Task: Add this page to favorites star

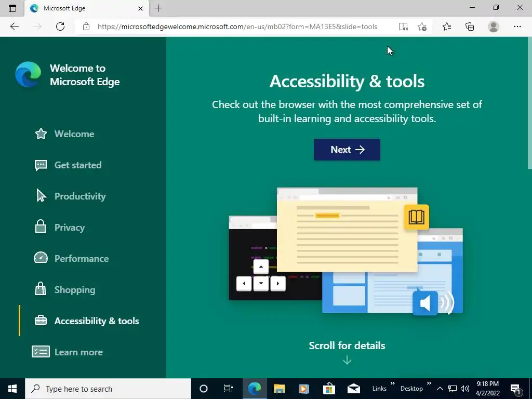Action: click(422, 26)
